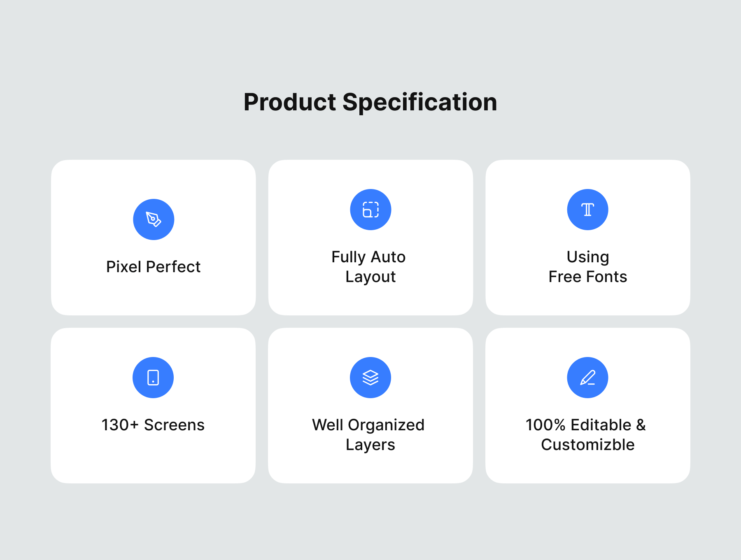Image resolution: width=741 pixels, height=560 pixels.
Task: Click the dashed selection layout icon
Action: (370, 210)
